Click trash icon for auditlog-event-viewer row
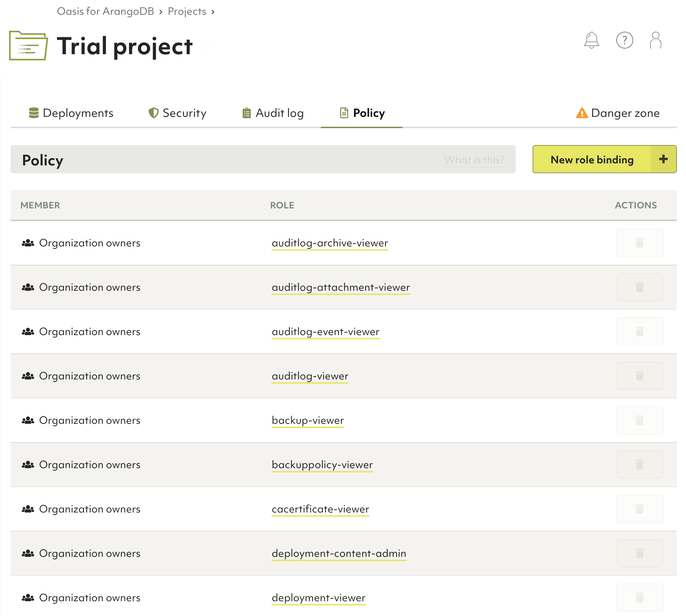This screenshot has width=686, height=616. pos(639,332)
